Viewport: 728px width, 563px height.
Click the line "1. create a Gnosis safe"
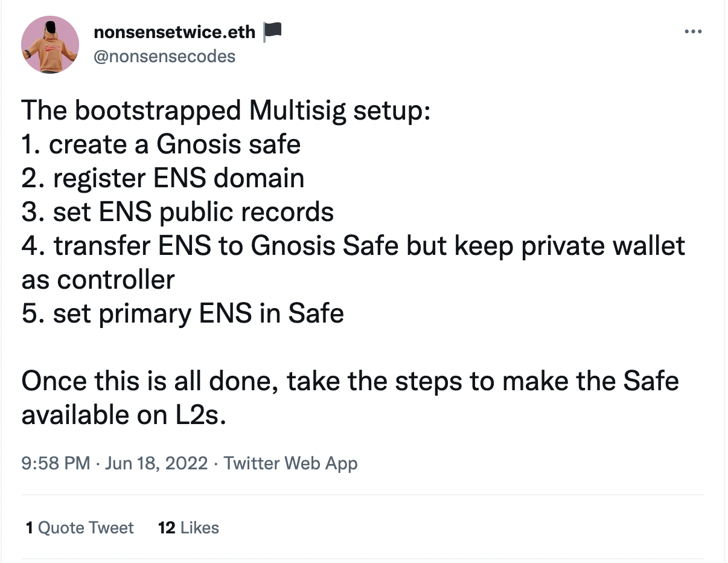tap(161, 145)
